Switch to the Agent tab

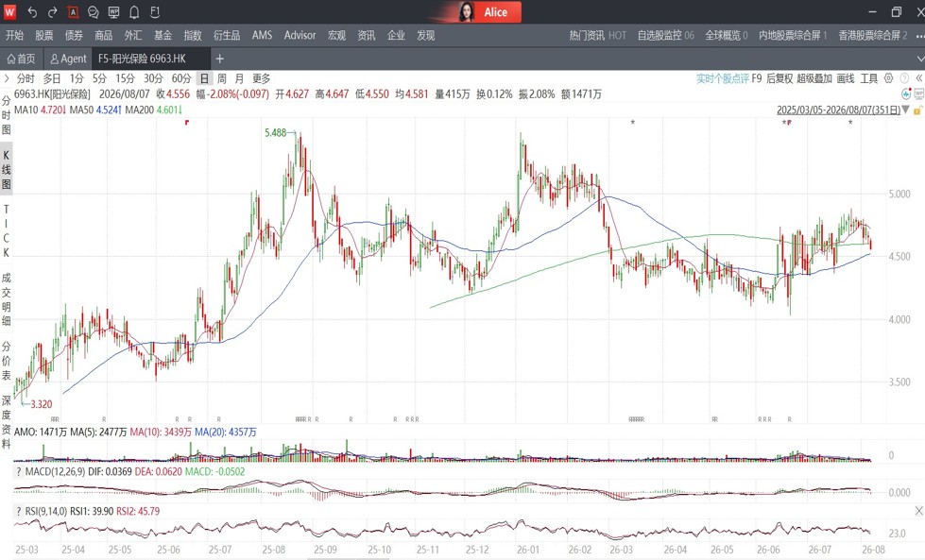[x=68, y=59]
